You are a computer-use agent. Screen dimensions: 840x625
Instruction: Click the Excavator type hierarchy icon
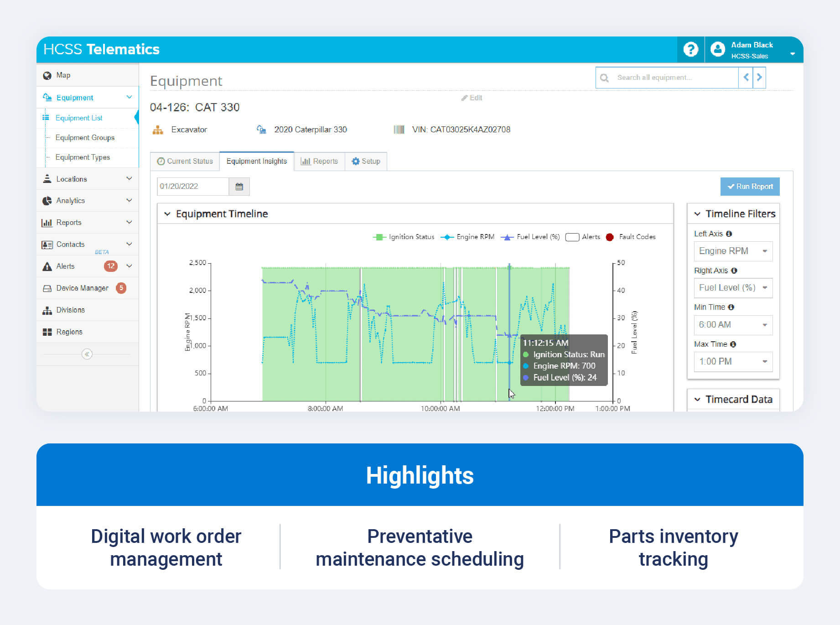[x=158, y=130]
